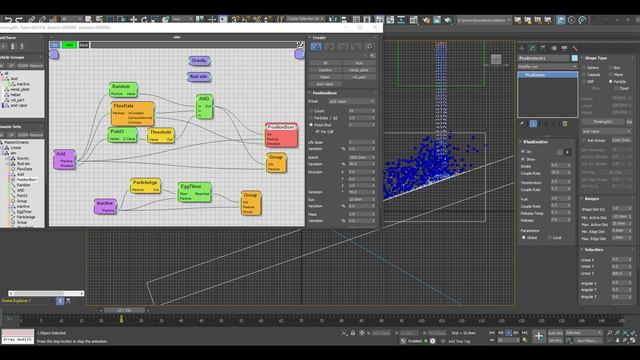Click the last round icon under Create
This screenshot has width=640, height=360.
pos(369,47)
